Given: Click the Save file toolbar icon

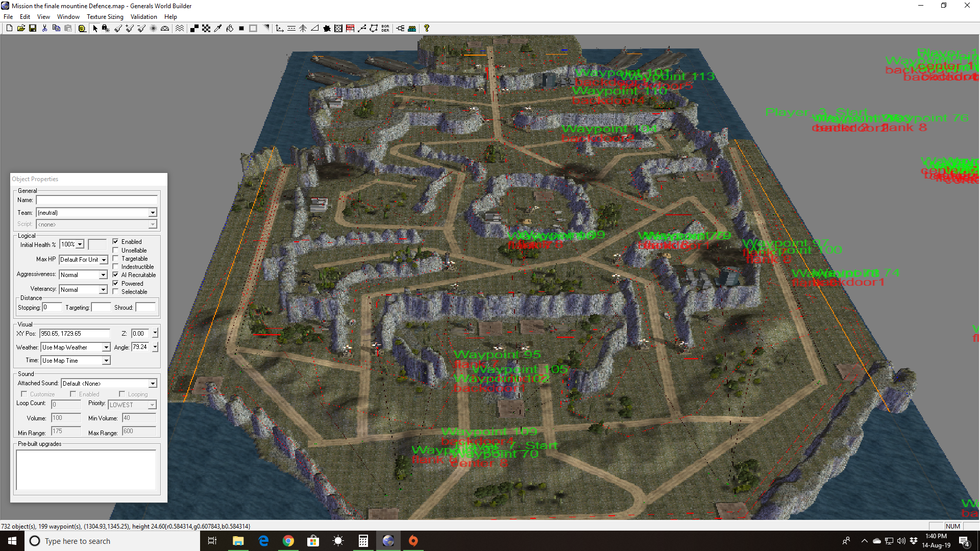Looking at the screenshot, I should click(x=33, y=29).
